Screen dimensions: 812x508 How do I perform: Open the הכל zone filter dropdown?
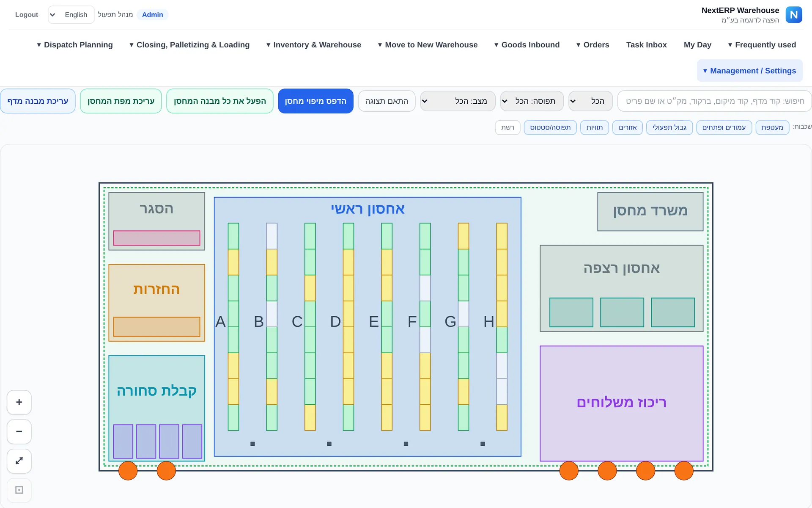[590, 101]
